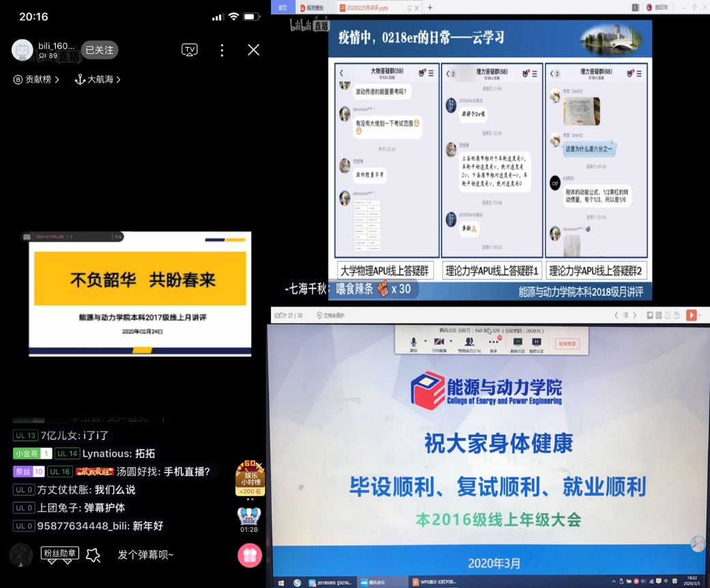This screenshot has width=710, height=588.
Task: Expand the 贡献榜 contribution ranking
Action: (37, 80)
